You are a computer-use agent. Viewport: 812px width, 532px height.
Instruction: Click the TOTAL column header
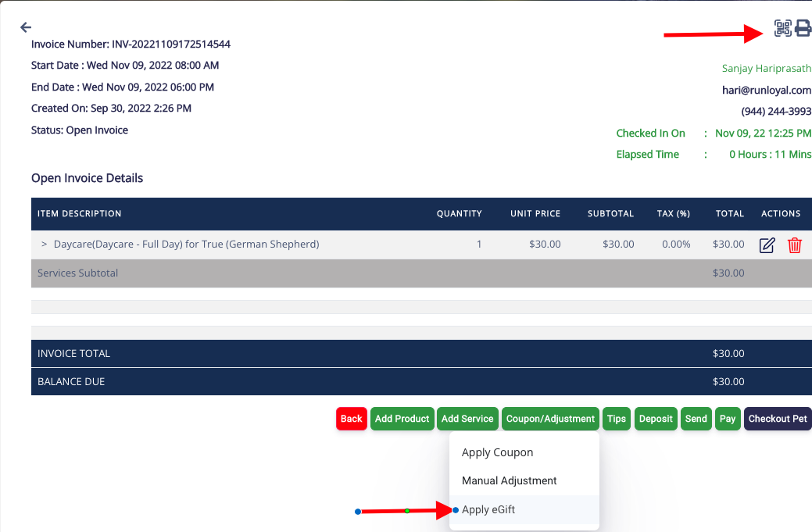click(730, 214)
